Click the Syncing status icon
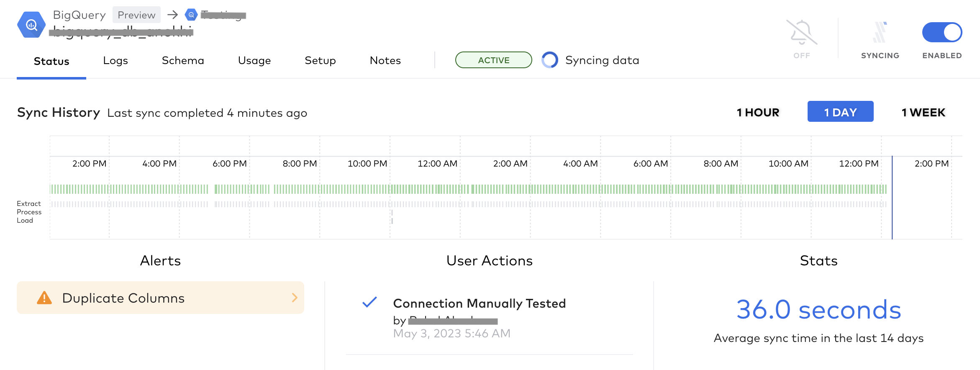This screenshot has height=370, width=980. pyautogui.click(x=880, y=32)
